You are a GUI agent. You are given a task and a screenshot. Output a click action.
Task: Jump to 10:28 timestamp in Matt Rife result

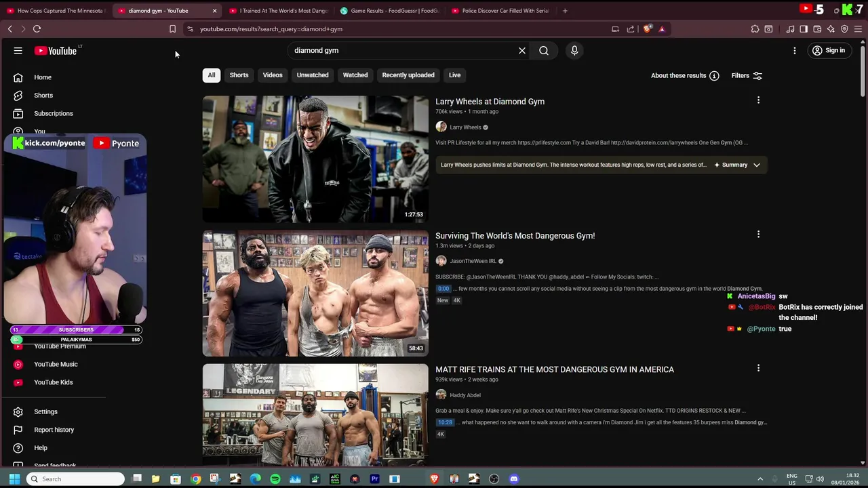point(445,422)
